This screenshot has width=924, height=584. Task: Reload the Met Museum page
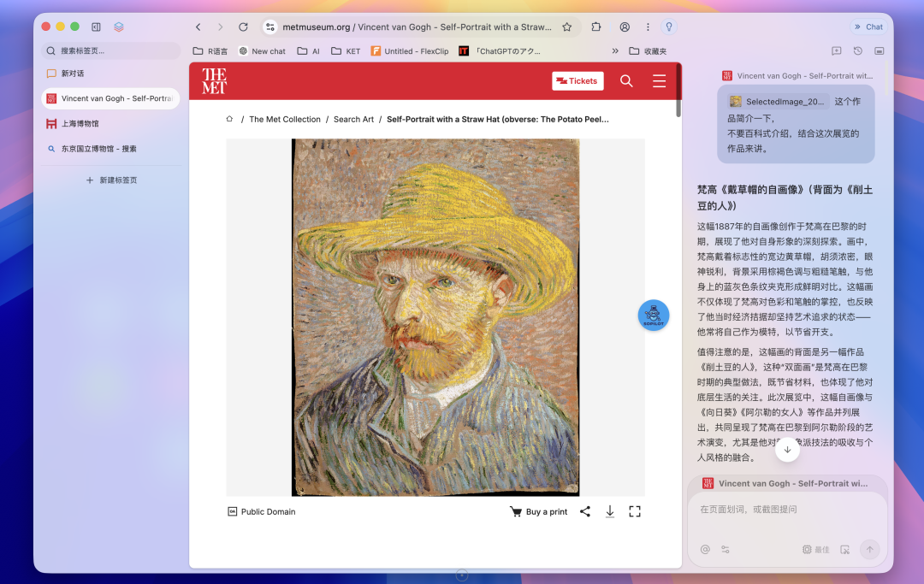(x=243, y=27)
